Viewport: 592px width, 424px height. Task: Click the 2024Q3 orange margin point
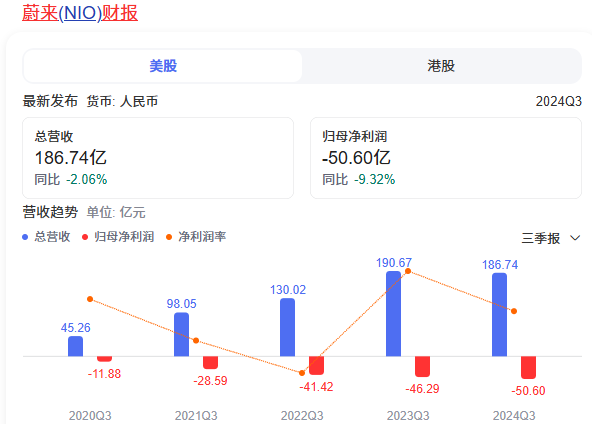point(514,311)
